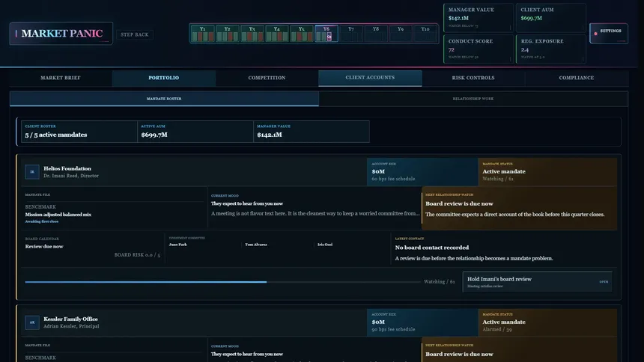Viewport: 644px width, 362px height.
Task: Click the Helios Foundation client name
Action: point(67,169)
